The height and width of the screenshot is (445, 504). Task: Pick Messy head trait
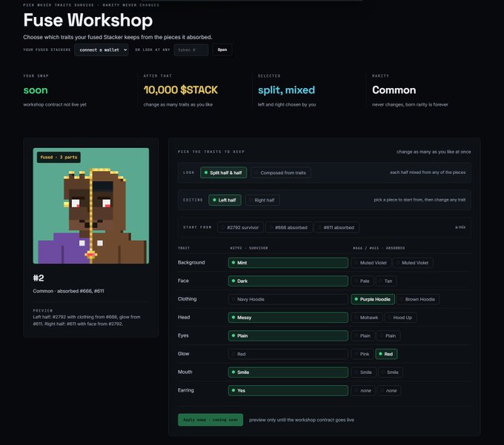click(288, 318)
